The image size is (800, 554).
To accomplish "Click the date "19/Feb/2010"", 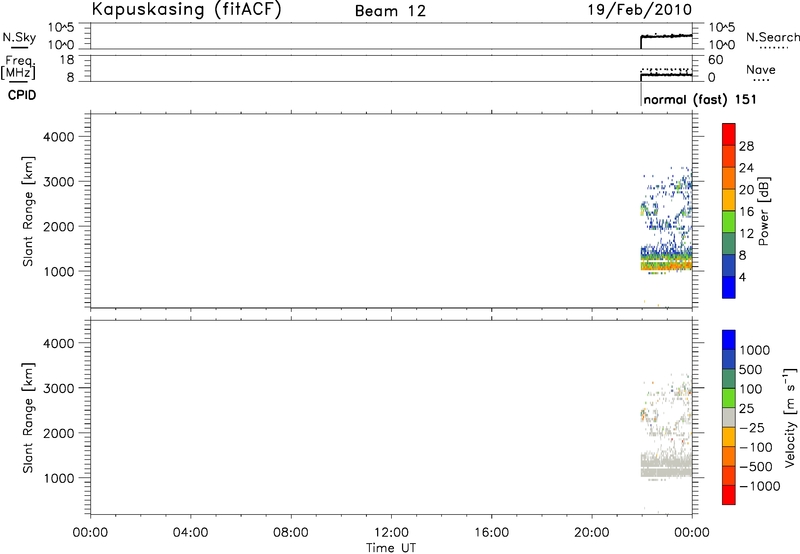I will 640,10.
